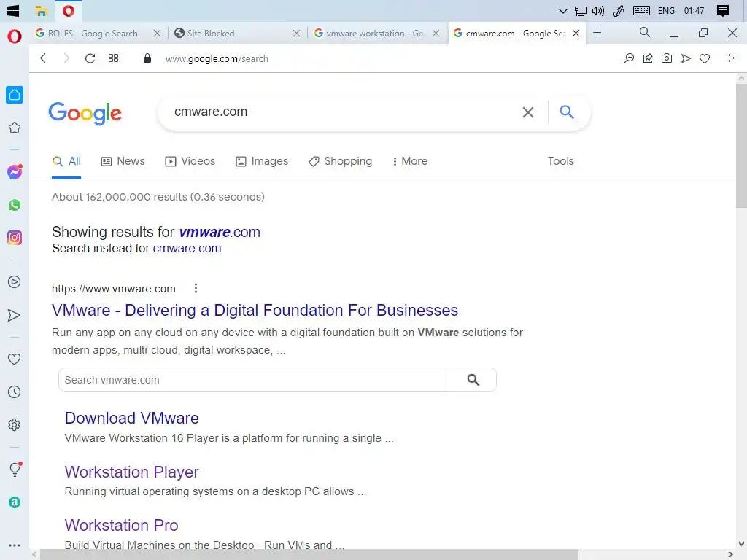Switch to ROLES - Google Search tab

pos(93,34)
